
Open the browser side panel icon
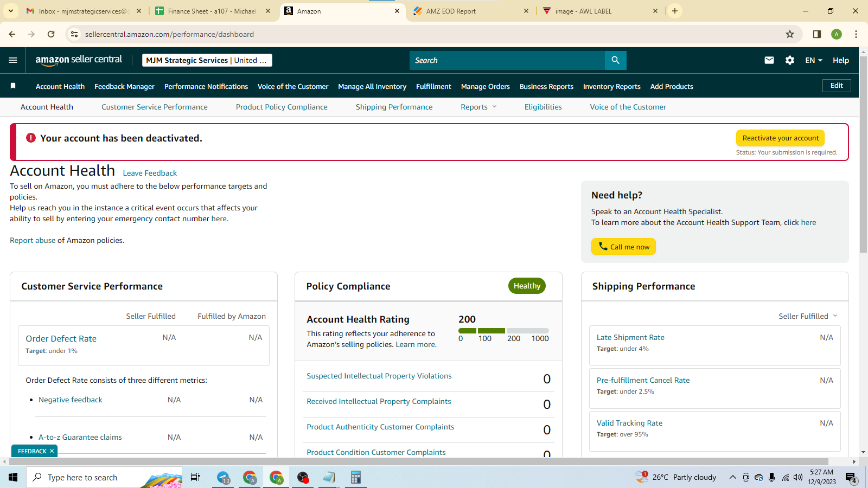(816, 34)
